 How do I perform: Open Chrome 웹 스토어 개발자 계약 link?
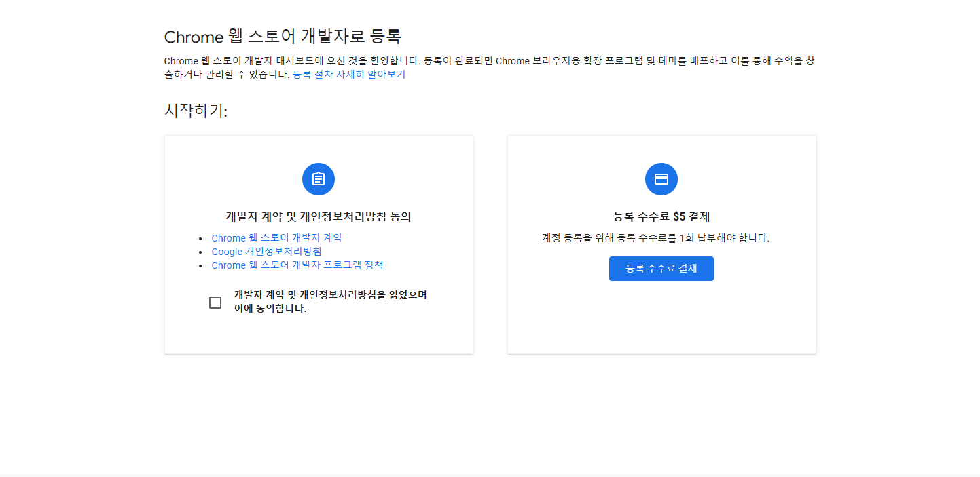[277, 238]
